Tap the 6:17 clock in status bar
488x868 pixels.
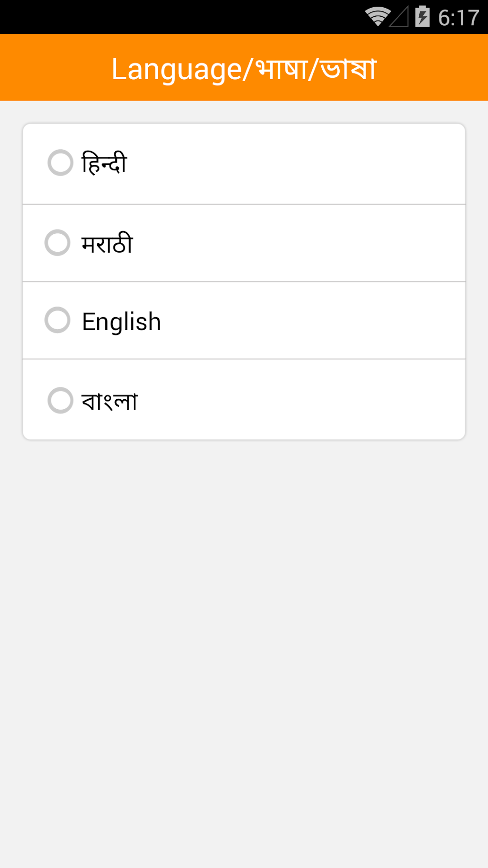[x=458, y=18]
